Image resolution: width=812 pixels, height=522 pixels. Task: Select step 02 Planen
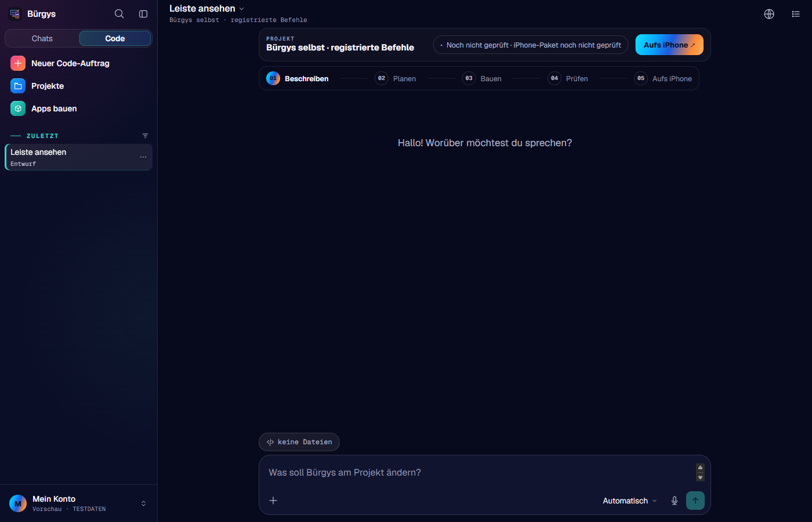click(x=396, y=78)
